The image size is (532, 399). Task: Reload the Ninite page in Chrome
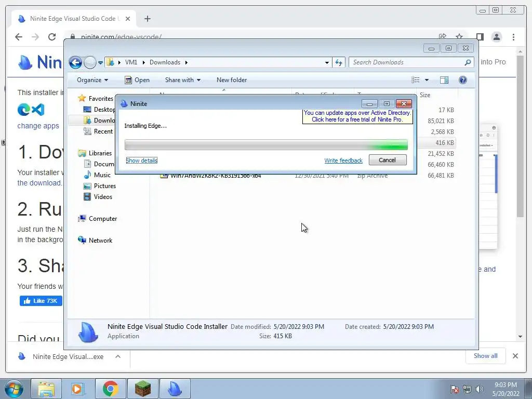coord(52,37)
